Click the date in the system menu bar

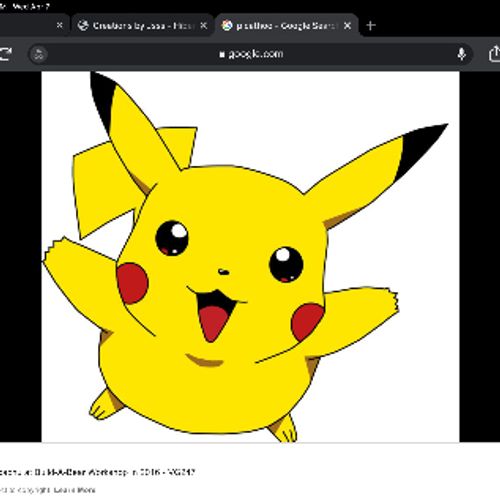(30, 6)
